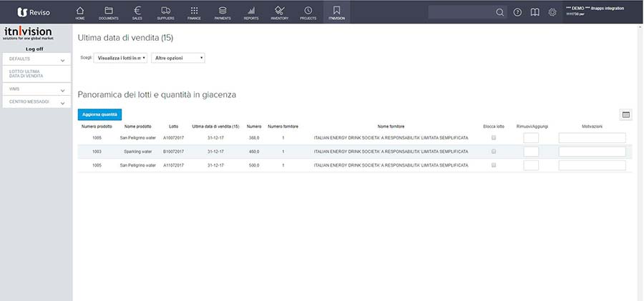Click the settings gear icon
The image size is (644, 301).
click(x=552, y=12)
